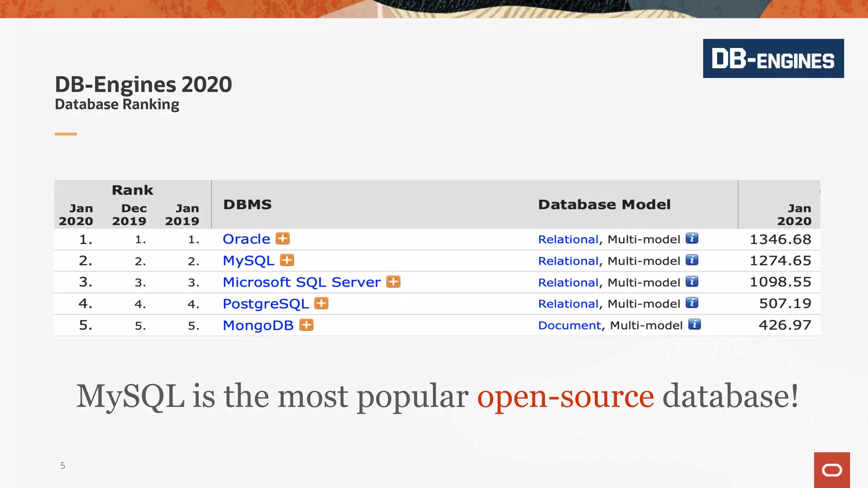Click the Dec 2019 rank subheader
Image resolution: width=868 pixels, height=488 pixels.
[x=129, y=215]
